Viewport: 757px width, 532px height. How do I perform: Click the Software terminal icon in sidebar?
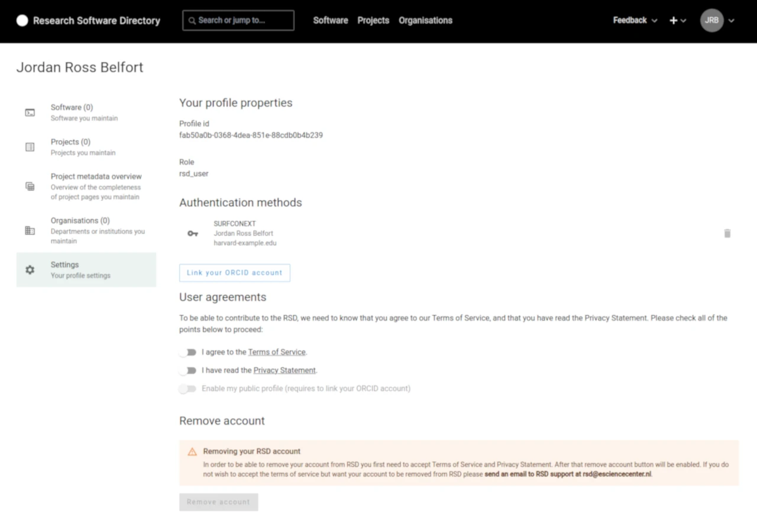(x=30, y=112)
